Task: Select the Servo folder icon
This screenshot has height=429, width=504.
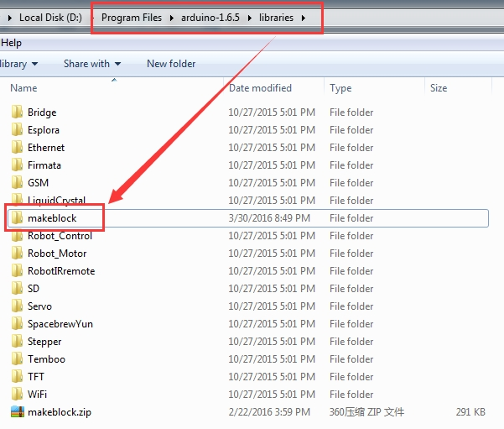Action: point(17,306)
